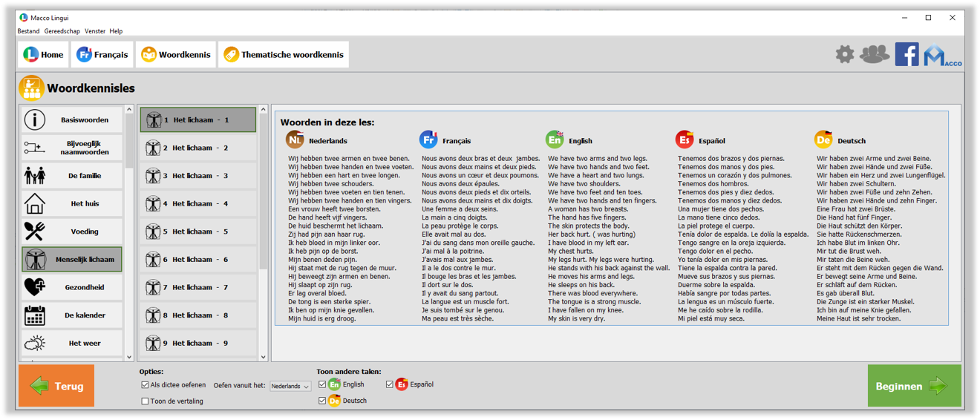Toggle the Español language checkbox

[x=390, y=384]
